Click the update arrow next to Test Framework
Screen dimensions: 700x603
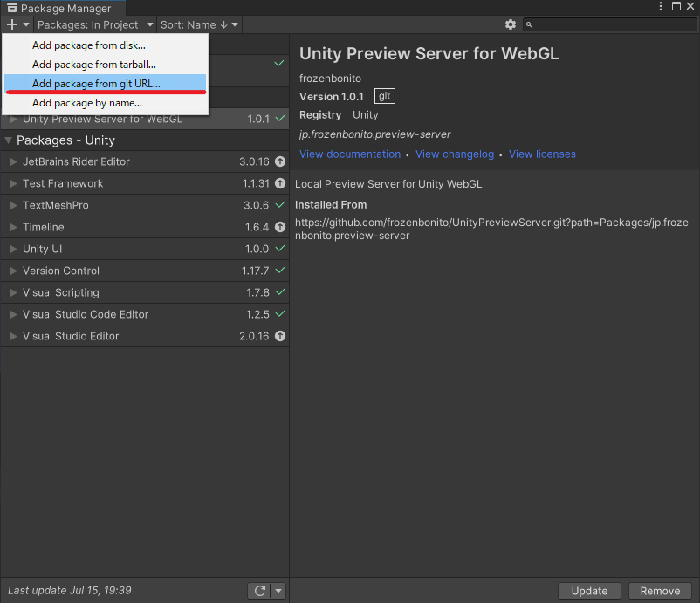[x=279, y=183]
